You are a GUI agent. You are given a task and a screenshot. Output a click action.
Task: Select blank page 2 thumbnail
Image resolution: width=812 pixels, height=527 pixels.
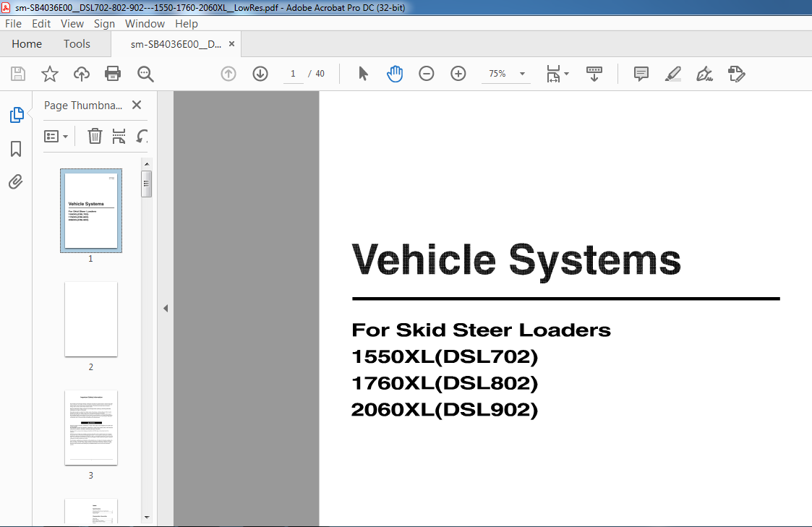pos(91,320)
